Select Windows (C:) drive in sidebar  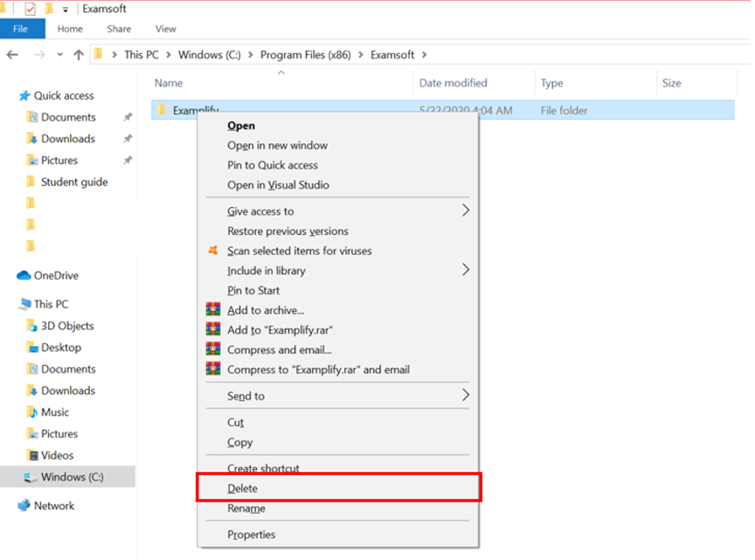[67, 477]
